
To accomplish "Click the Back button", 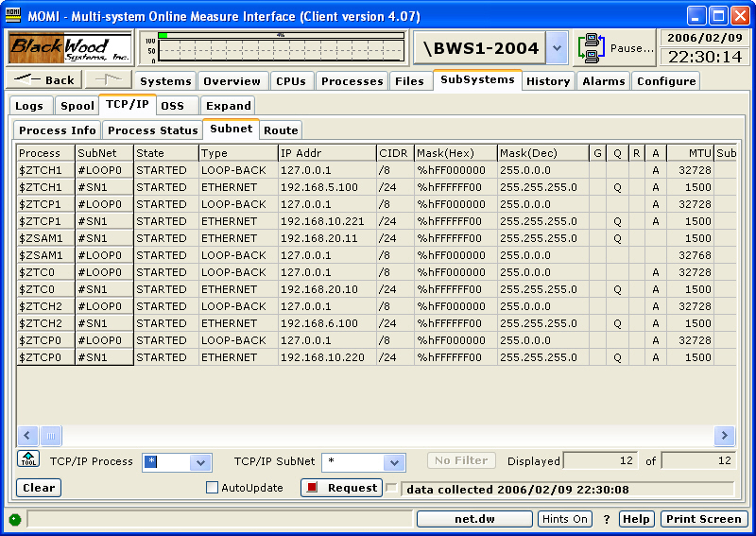I will pos(43,79).
